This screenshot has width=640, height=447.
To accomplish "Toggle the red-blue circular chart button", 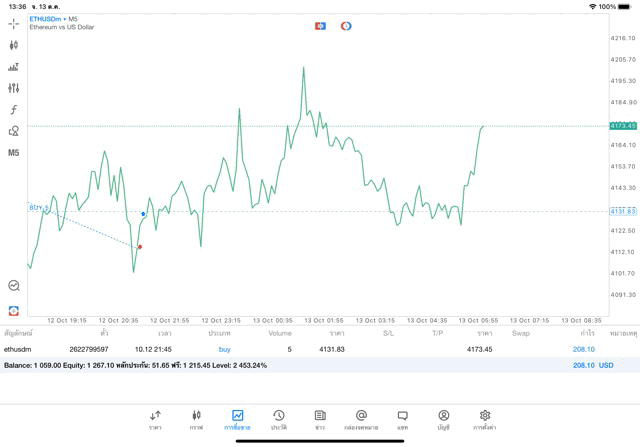I will tap(346, 26).
